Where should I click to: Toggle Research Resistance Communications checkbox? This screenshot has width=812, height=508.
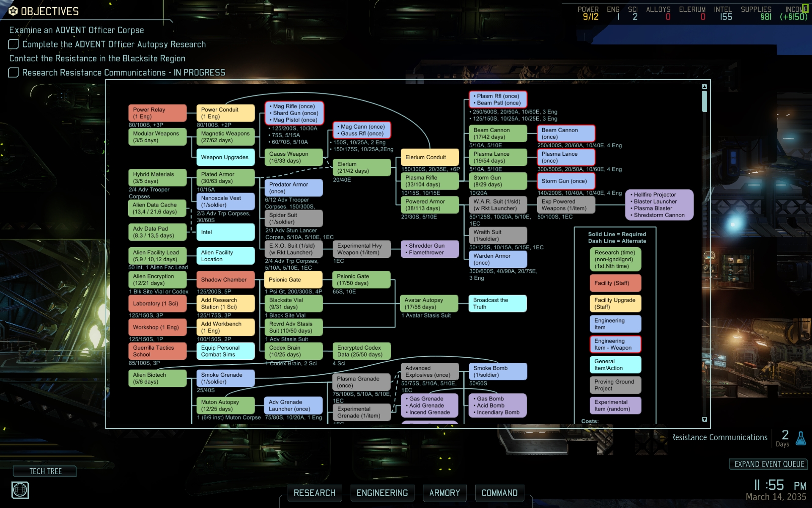[13, 72]
